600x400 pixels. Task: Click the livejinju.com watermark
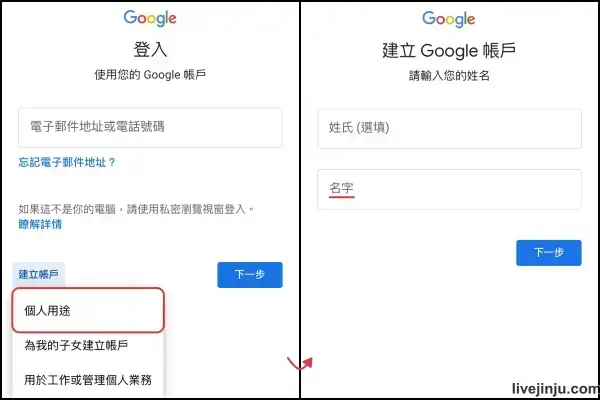556,389
